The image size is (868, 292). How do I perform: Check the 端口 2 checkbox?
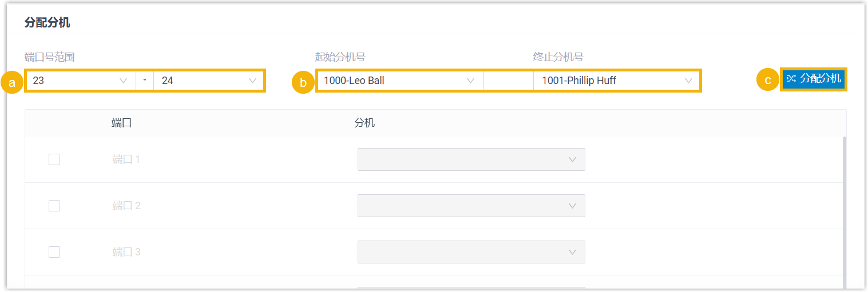click(54, 206)
